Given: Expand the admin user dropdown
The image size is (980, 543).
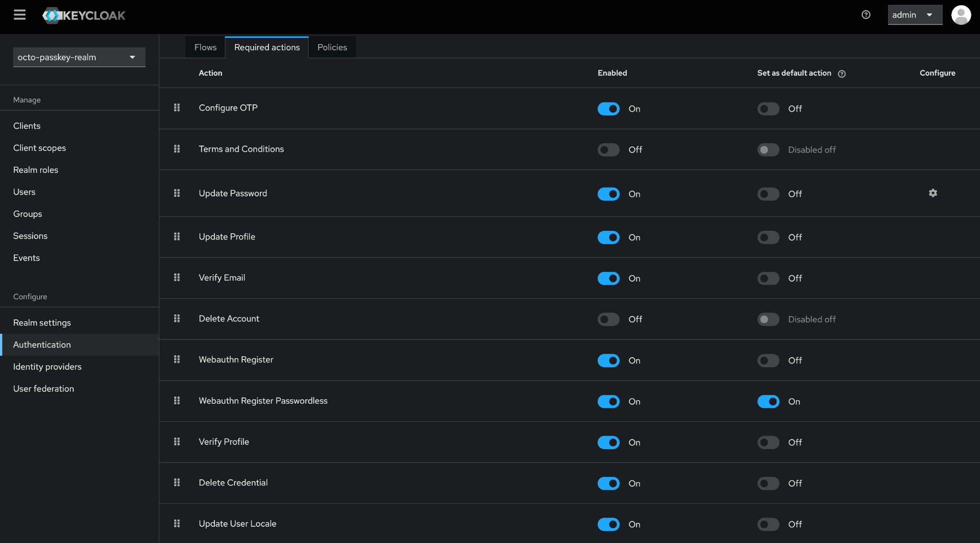Looking at the screenshot, I should pyautogui.click(x=914, y=15).
